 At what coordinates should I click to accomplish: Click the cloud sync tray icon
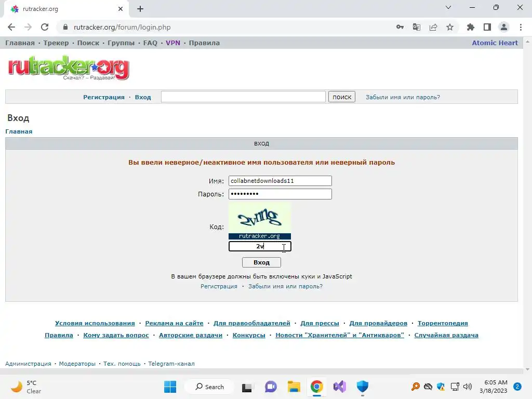(428, 387)
